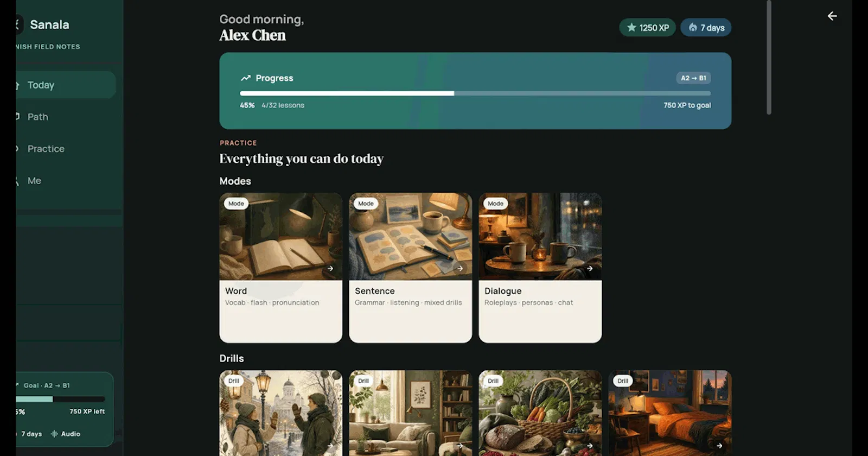The height and width of the screenshot is (456, 868).
Task: Click the Drill badge on the vegetable basket card
Action: (x=493, y=381)
